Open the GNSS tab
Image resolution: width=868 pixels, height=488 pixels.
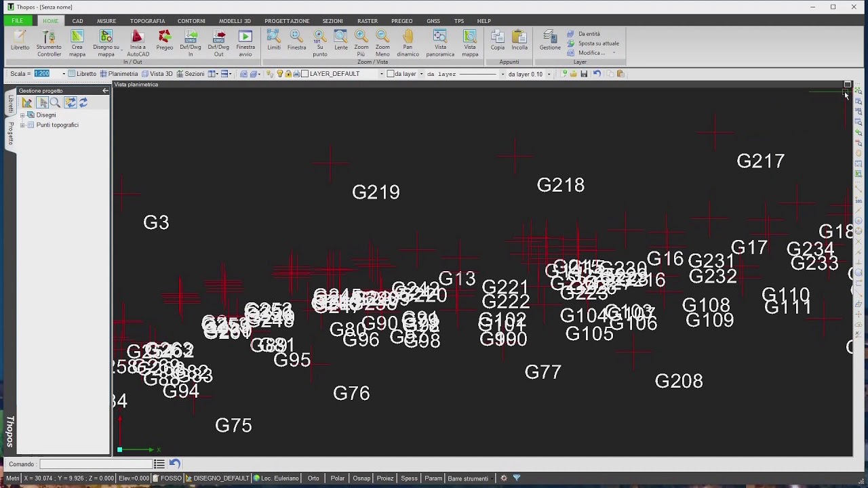tap(433, 21)
